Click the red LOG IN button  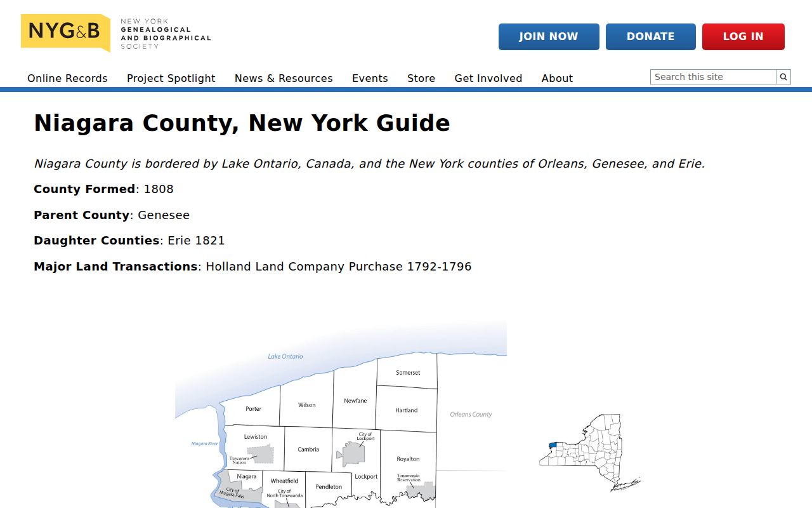click(743, 37)
